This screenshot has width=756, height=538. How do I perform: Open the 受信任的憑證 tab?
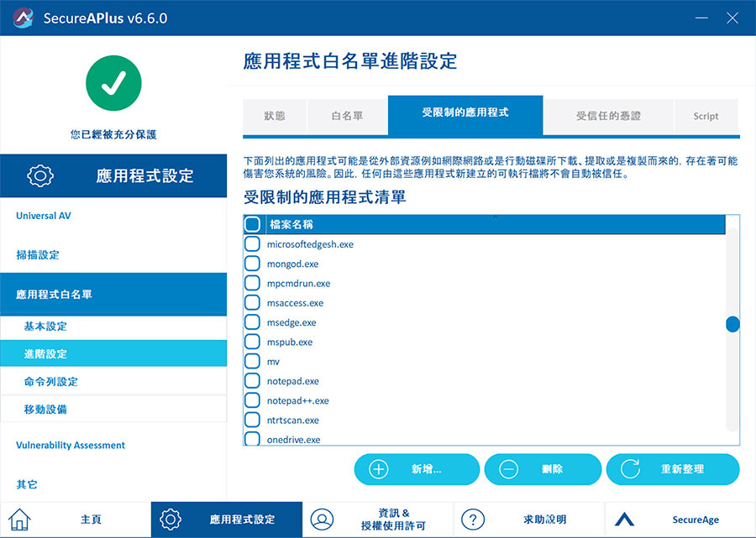[x=608, y=116]
